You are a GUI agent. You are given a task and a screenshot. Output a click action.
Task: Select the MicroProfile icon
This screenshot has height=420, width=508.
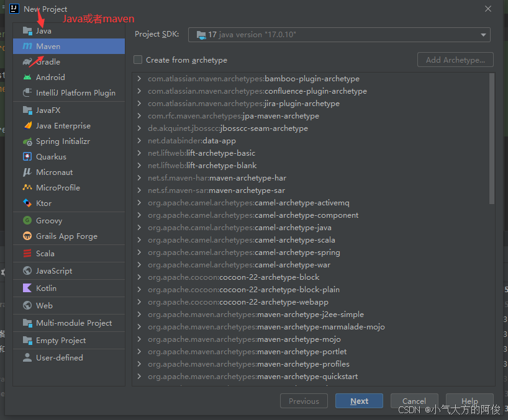[27, 188]
